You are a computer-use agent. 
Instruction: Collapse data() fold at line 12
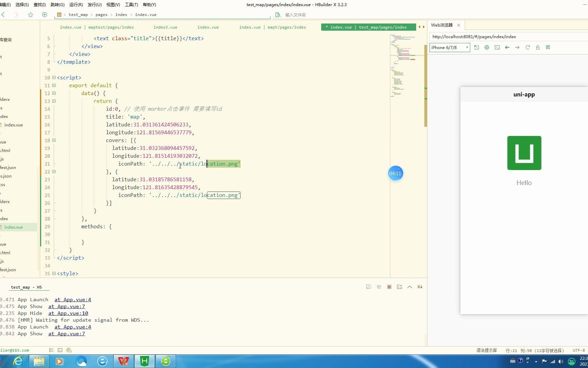(x=54, y=93)
